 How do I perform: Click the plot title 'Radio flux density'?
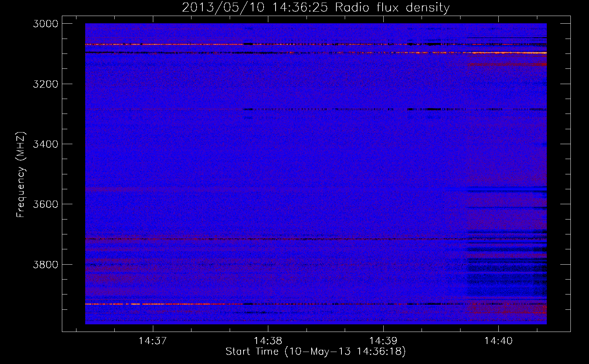coord(392,8)
